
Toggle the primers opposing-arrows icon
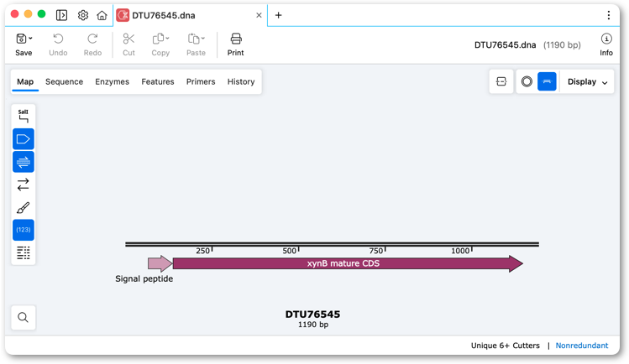[x=24, y=185]
